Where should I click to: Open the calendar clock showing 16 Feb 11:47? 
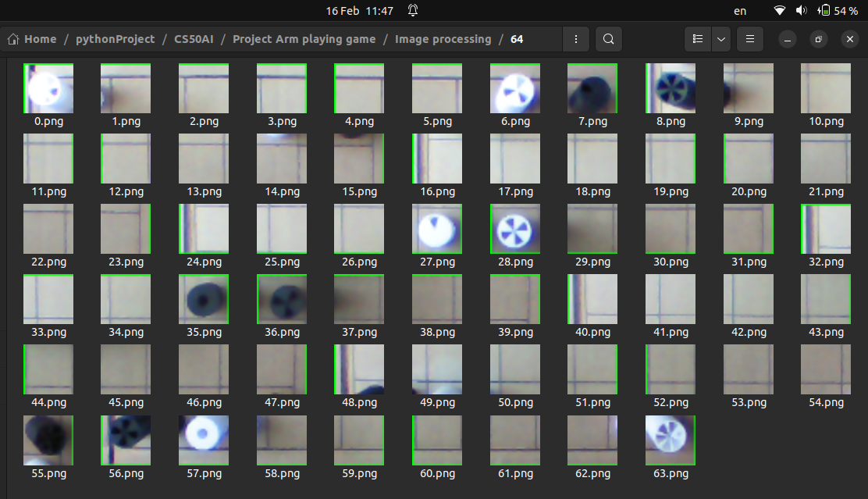(x=359, y=10)
